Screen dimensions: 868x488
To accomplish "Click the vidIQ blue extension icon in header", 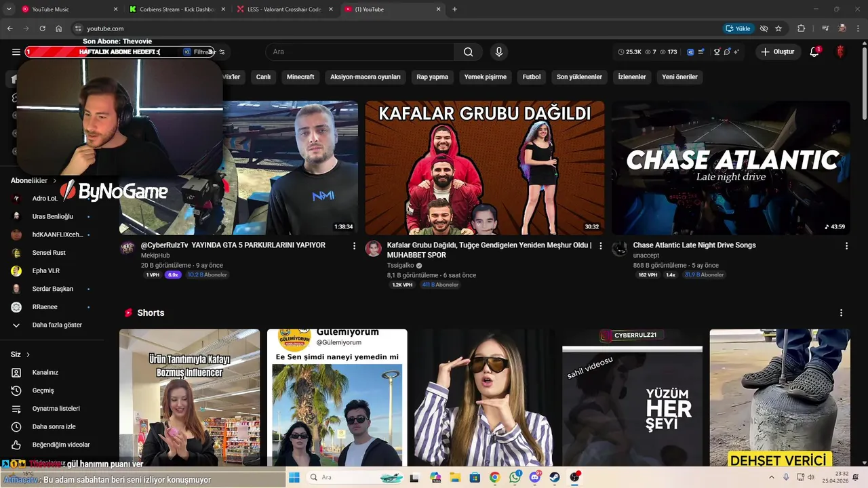I will click(x=690, y=52).
